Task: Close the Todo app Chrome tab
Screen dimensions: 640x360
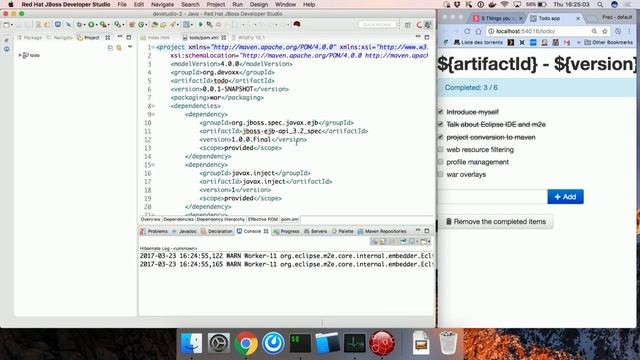Action: 578,18
